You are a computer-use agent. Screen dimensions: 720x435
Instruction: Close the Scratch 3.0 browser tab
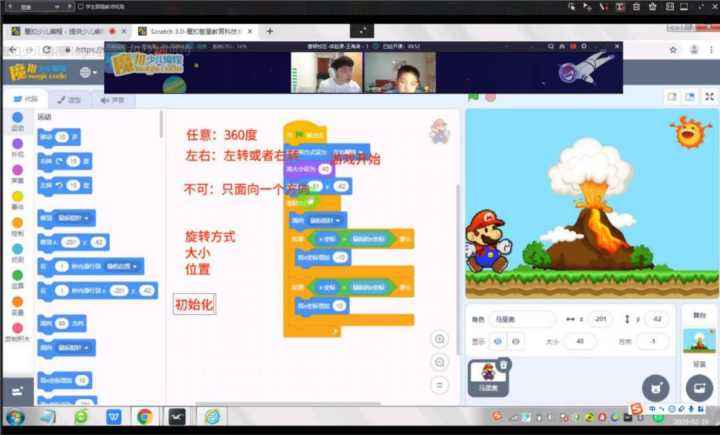250,31
